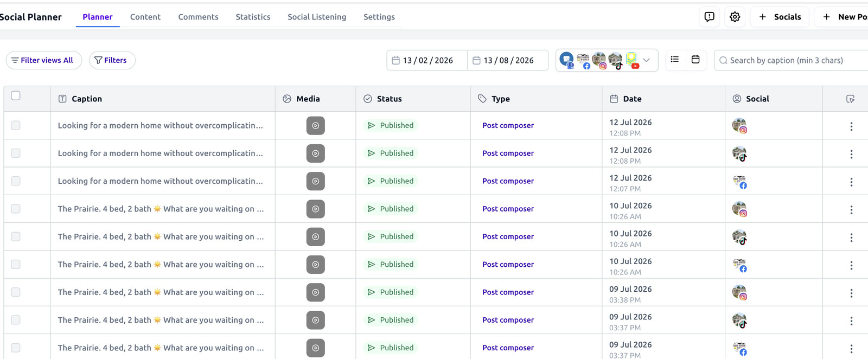
Task: Check the 12 Jul 12:07 PM post row
Action: [16, 181]
